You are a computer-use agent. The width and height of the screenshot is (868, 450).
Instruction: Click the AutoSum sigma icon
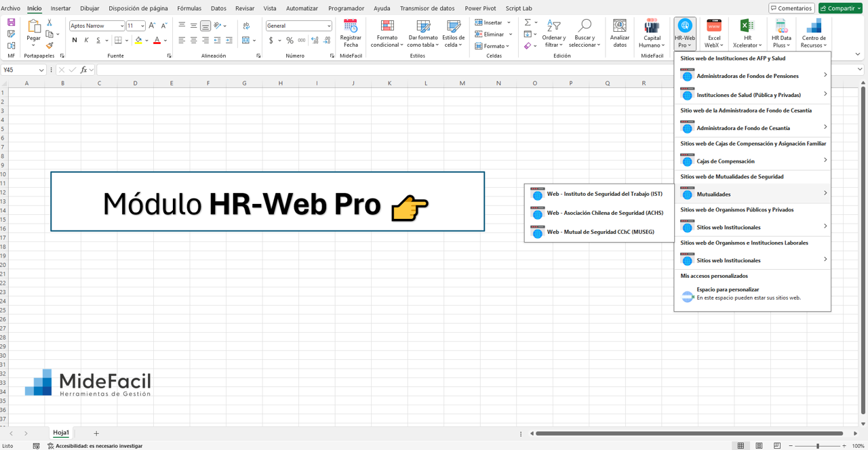click(528, 22)
